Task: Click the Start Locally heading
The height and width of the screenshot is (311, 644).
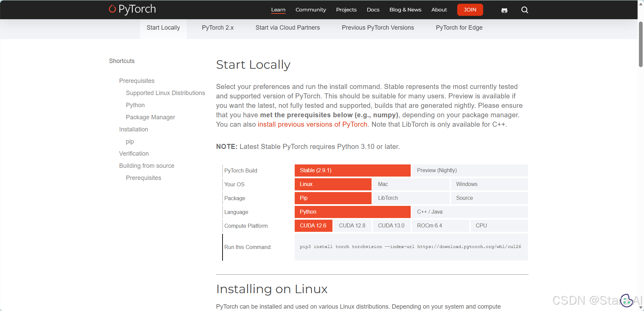Action: [x=253, y=65]
